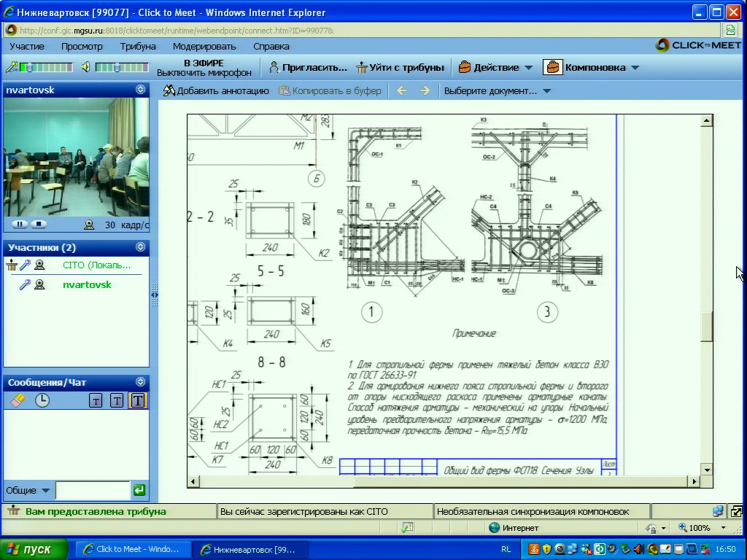The image size is (747, 560).
Task: Click the red volume speaker tray icon
Action: (639, 549)
